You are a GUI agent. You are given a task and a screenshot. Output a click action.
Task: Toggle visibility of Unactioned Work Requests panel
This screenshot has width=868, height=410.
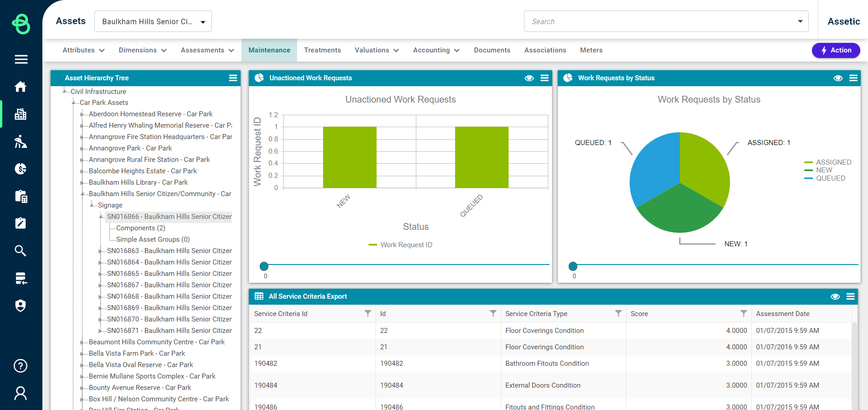[x=529, y=78]
